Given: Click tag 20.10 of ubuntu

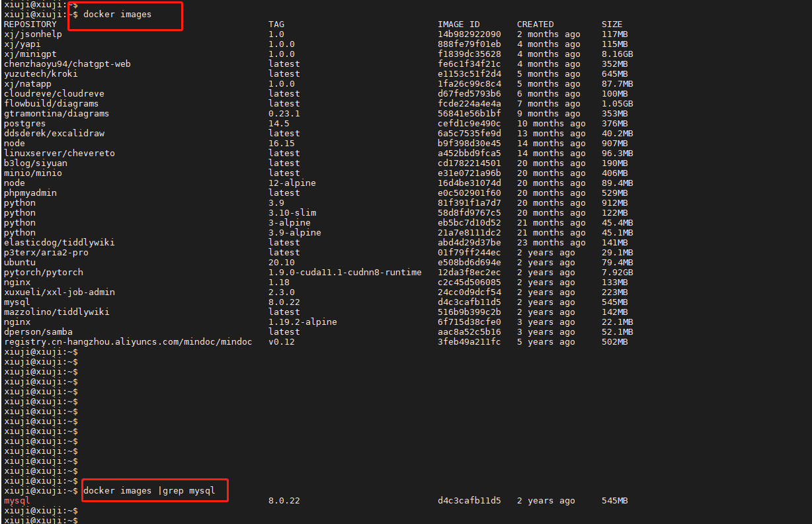Looking at the screenshot, I should point(282,262).
